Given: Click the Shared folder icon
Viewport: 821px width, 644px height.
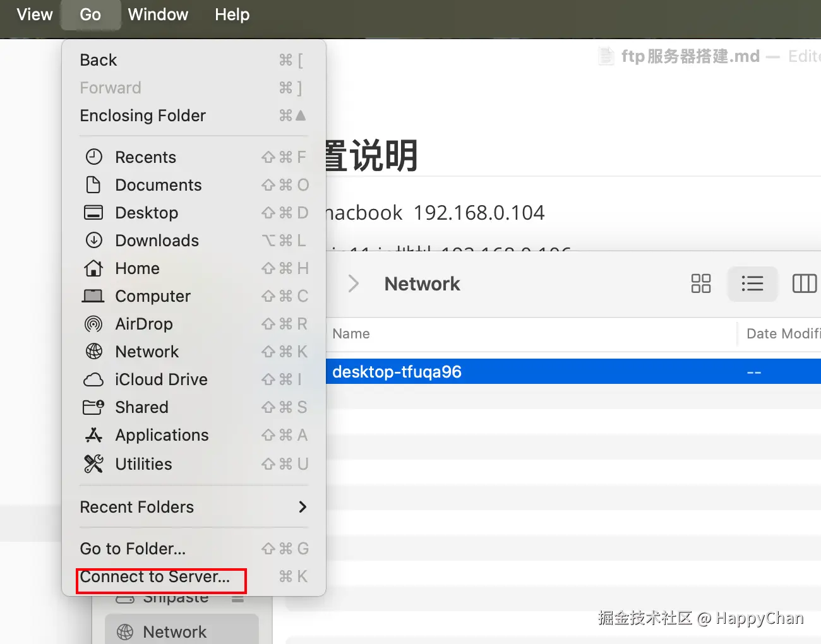Looking at the screenshot, I should coord(93,407).
